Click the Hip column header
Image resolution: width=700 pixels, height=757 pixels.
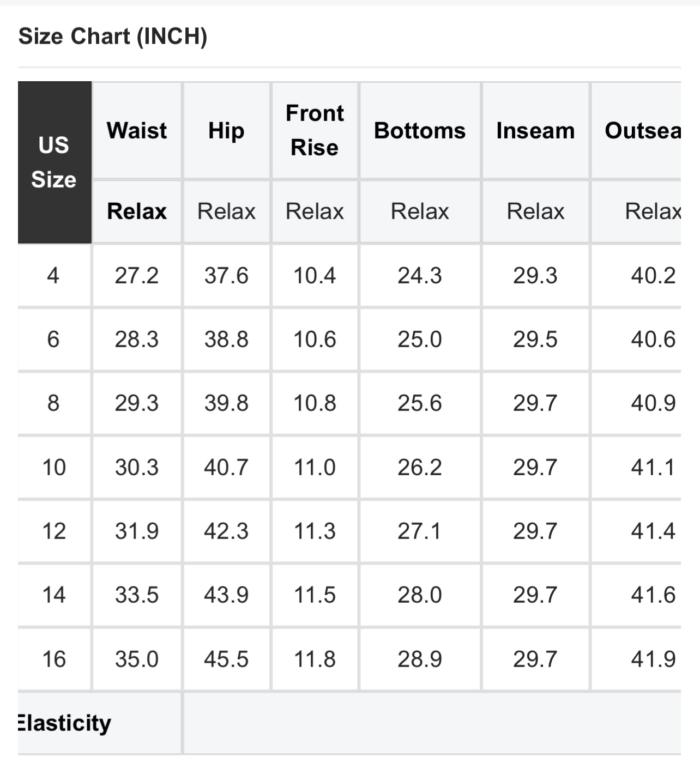(x=226, y=131)
